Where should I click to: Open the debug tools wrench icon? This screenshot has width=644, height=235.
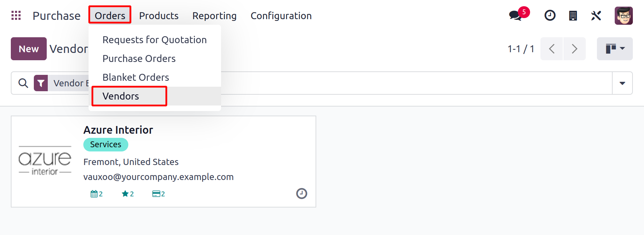596,16
